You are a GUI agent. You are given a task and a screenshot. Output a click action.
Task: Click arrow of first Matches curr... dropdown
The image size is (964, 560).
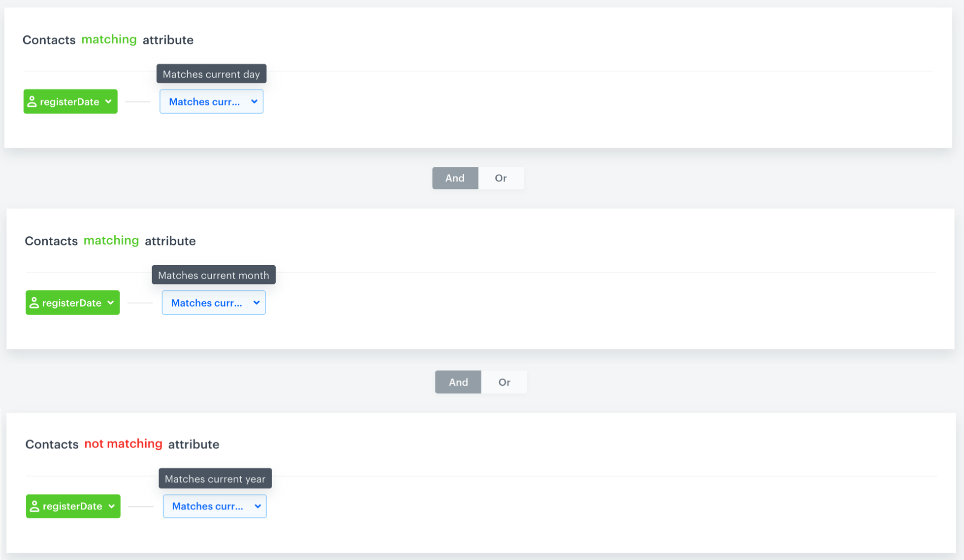pyautogui.click(x=254, y=102)
